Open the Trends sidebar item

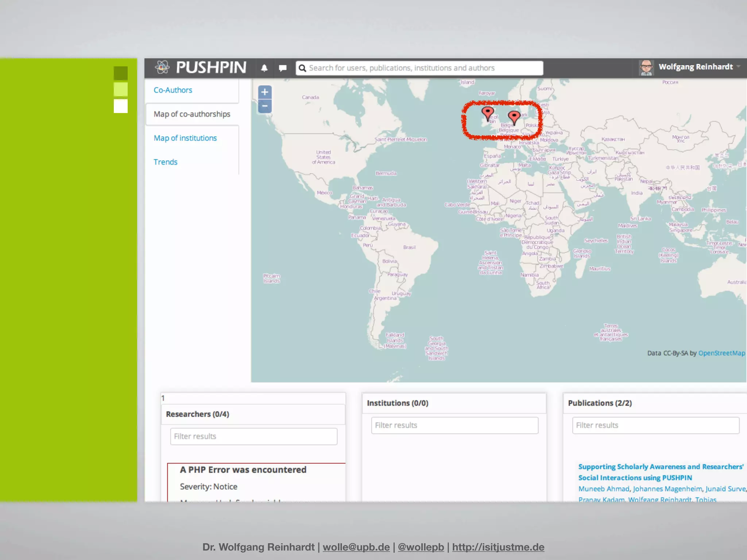coord(165,162)
